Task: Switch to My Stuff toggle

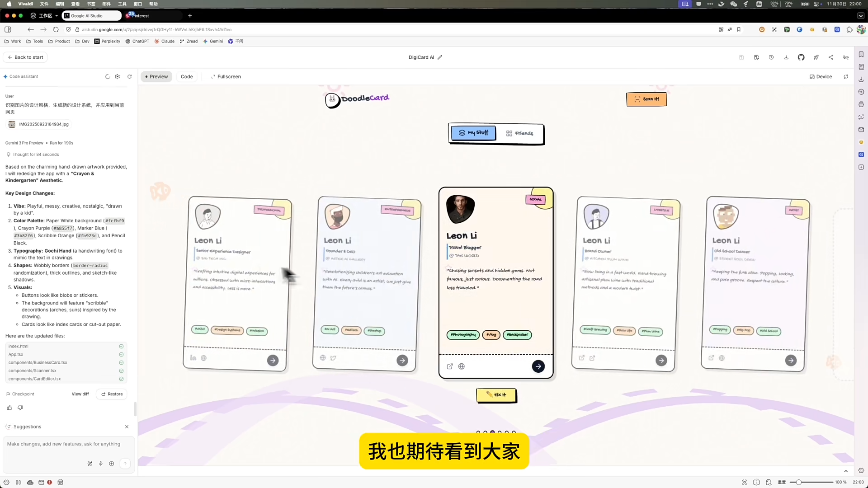Action: click(x=473, y=133)
